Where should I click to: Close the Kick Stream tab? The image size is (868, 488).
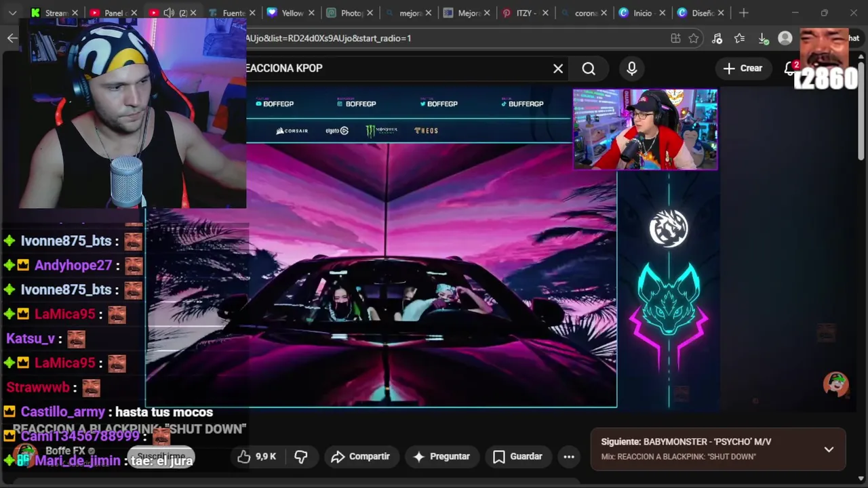point(75,13)
